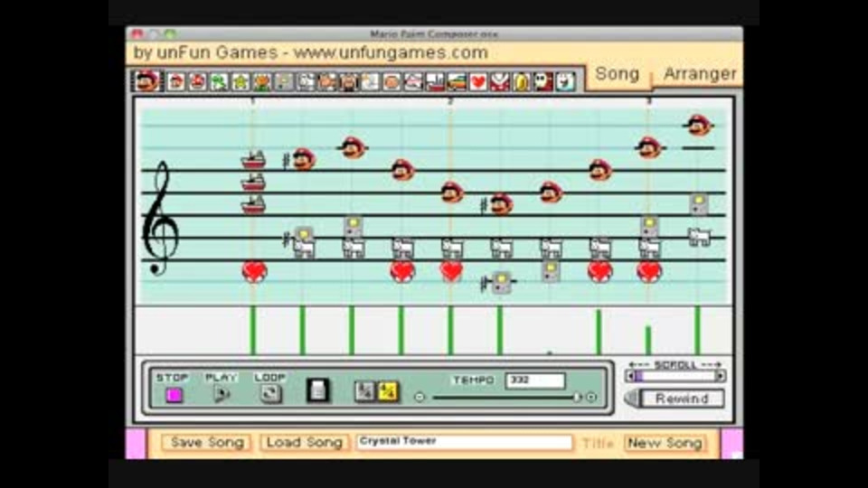
Task: Select the Star instrument icon
Action: (x=241, y=82)
